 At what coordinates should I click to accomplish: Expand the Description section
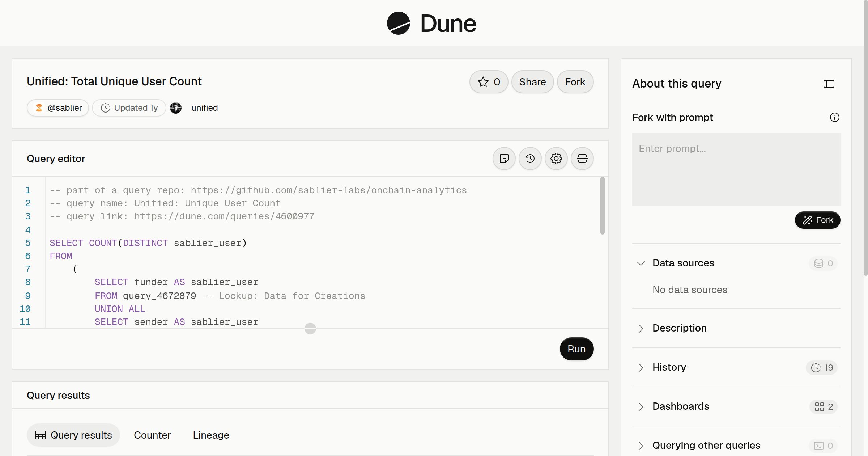(641, 328)
